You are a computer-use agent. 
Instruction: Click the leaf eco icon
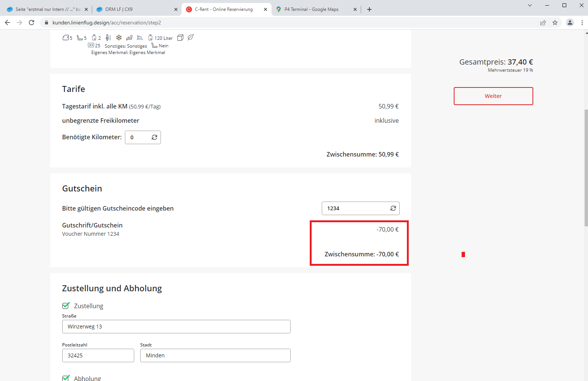tap(190, 38)
